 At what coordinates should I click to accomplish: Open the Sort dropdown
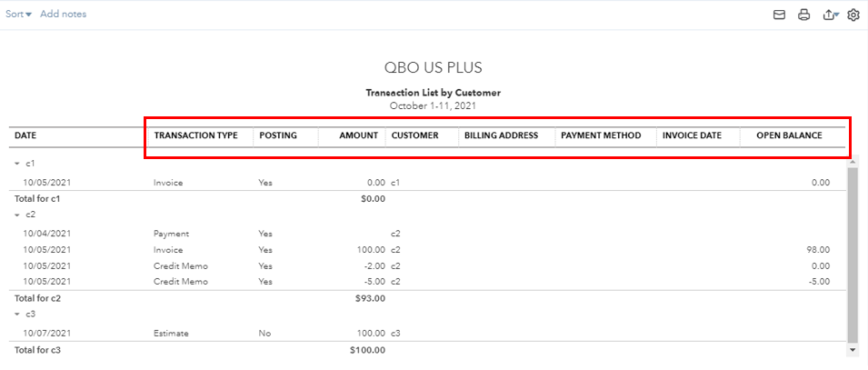[x=18, y=14]
